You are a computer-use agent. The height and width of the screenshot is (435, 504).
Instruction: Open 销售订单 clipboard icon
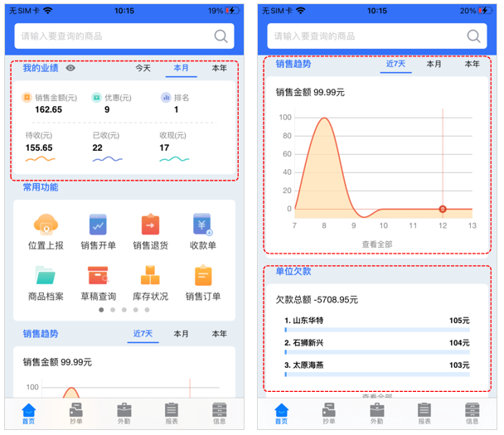(203, 275)
